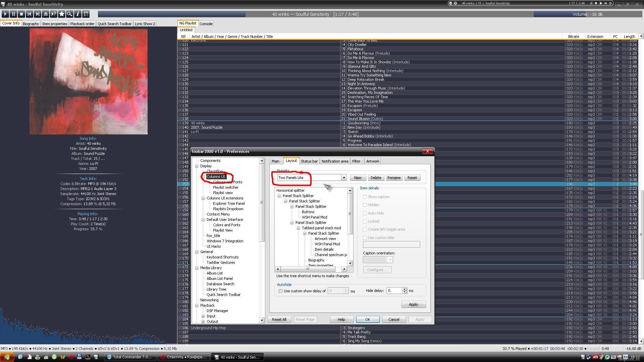The height and width of the screenshot is (362, 644).
Task: Collapse Columns UI extensions node
Action: coord(203,198)
